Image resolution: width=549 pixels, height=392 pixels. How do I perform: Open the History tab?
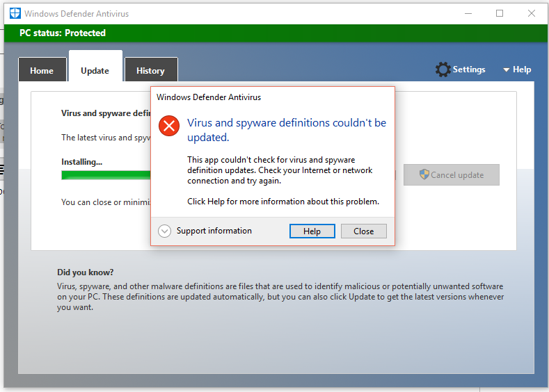(151, 70)
